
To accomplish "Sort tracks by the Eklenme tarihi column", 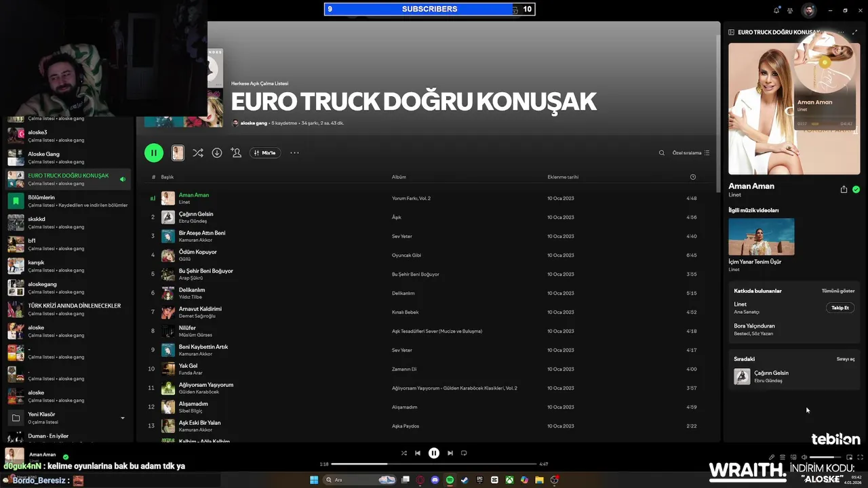I will click(563, 177).
